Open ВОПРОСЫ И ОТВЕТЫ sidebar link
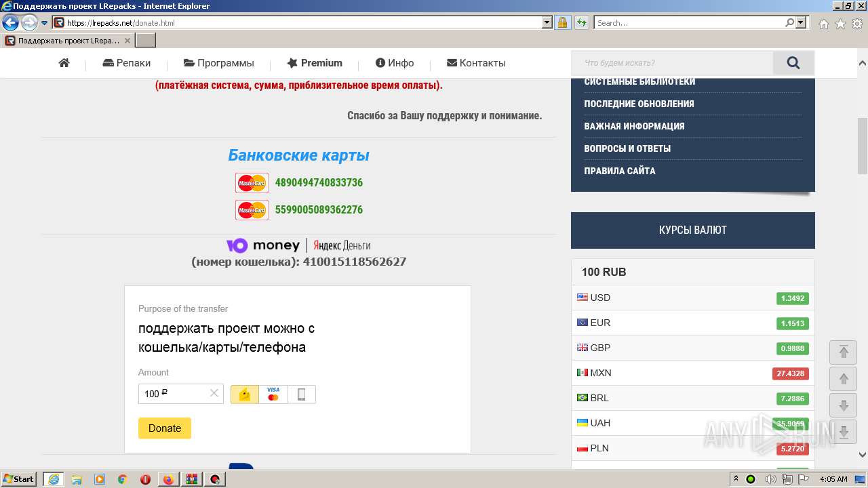The height and width of the screenshot is (488, 868). click(x=627, y=148)
